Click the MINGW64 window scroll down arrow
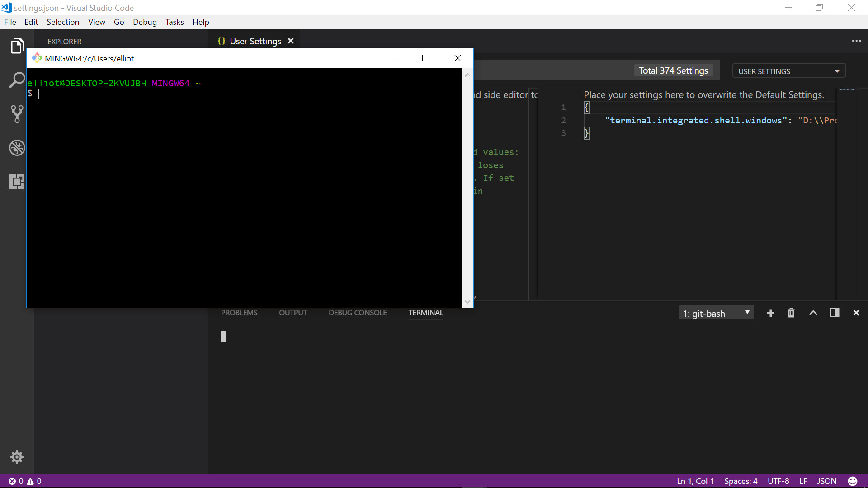 tap(467, 302)
